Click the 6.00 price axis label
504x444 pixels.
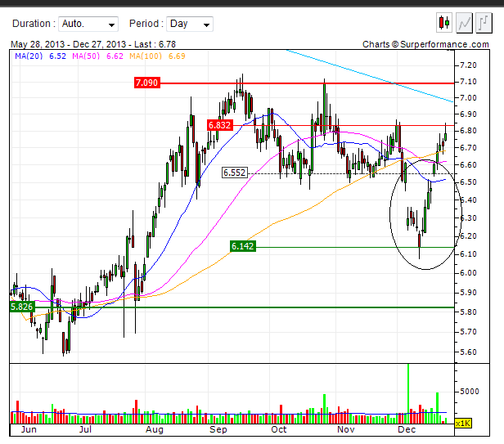[468, 273]
